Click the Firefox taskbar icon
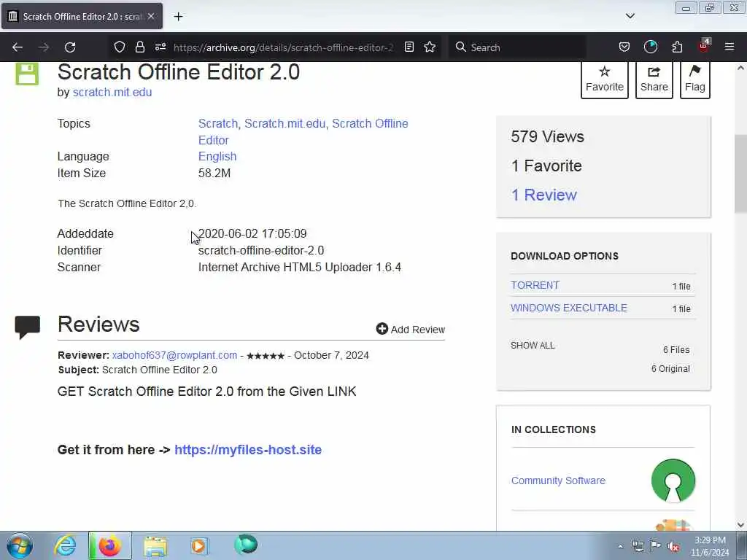Image resolution: width=747 pixels, height=560 pixels. [x=109, y=545]
